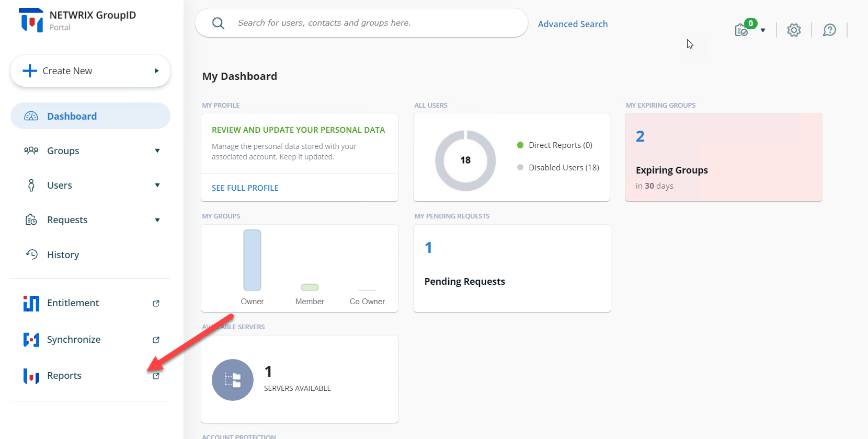Click the Dashboard gauge icon

31,116
